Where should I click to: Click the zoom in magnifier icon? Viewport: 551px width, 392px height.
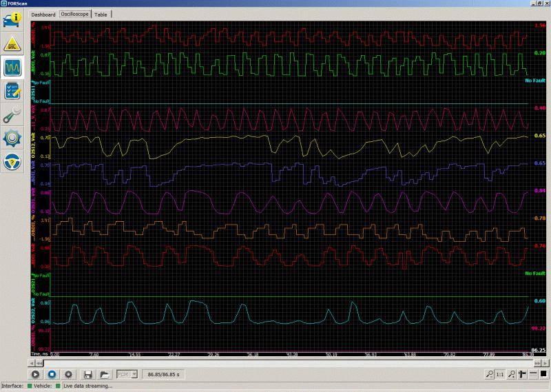[512, 374]
